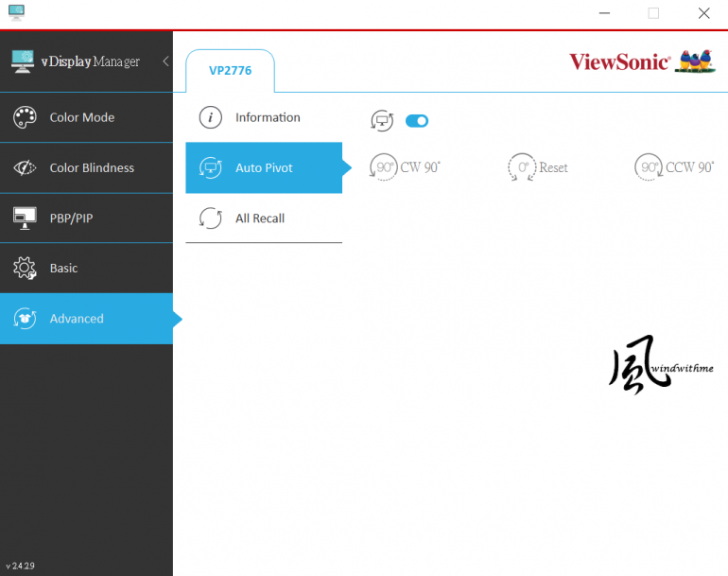The width and height of the screenshot is (728, 576).
Task: Click the Reset 0° rotation icon
Action: point(521,167)
